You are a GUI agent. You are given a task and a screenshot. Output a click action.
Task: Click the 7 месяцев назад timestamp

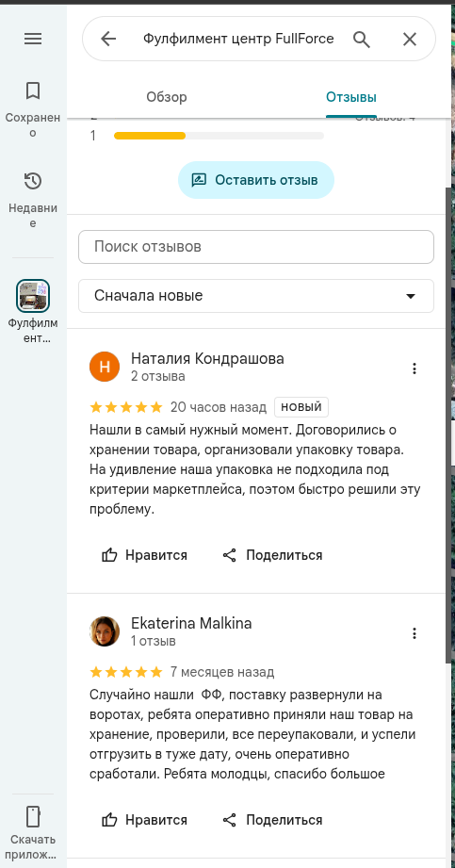click(222, 672)
